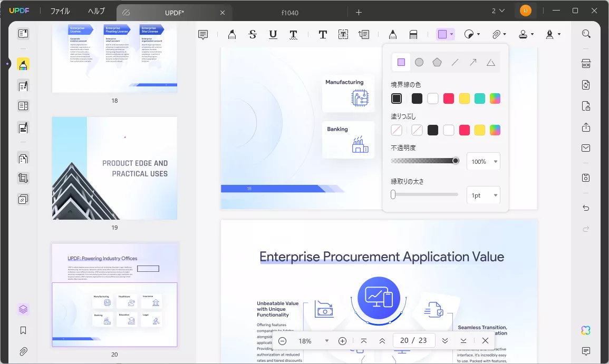Image resolution: width=609 pixels, height=364 pixels.
Task: Zoom out with the minus button
Action: (283, 341)
